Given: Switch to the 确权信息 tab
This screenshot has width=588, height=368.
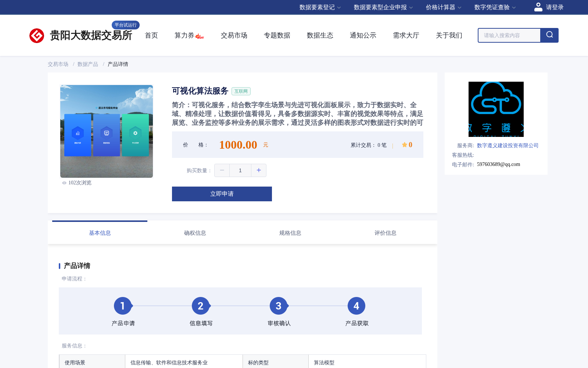Looking at the screenshot, I should [x=195, y=233].
